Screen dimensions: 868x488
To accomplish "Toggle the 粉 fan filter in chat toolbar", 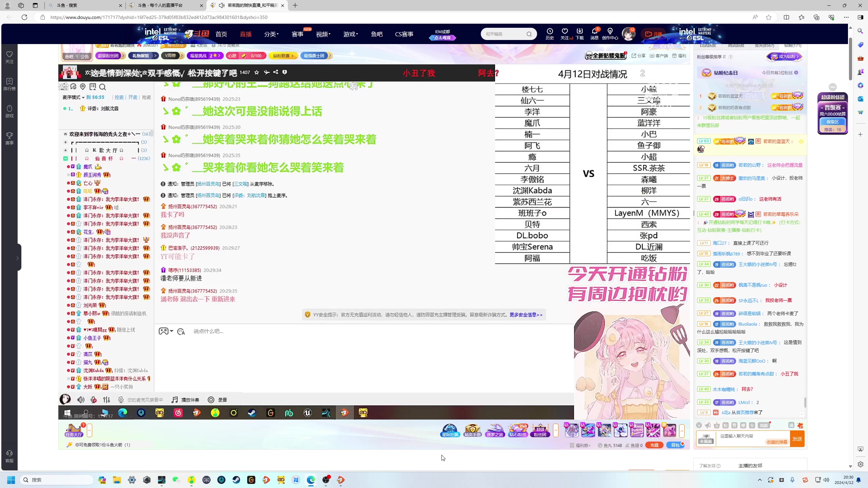I will [725, 425].
